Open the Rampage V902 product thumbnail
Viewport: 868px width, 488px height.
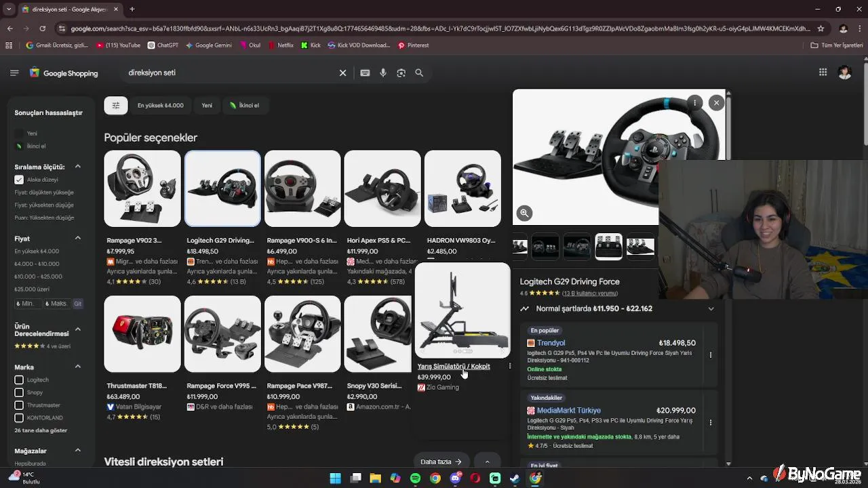click(x=142, y=188)
